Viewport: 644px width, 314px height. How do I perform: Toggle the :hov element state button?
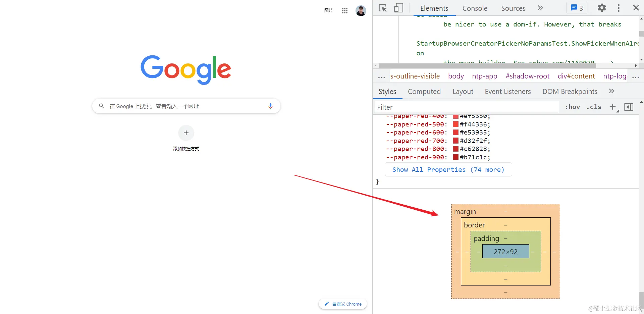click(573, 107)
